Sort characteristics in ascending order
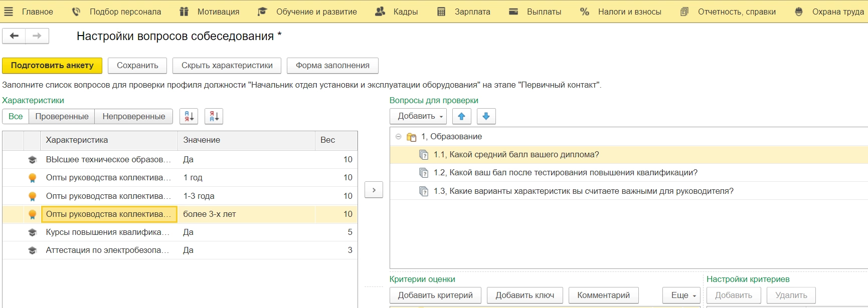 [189, 116]
